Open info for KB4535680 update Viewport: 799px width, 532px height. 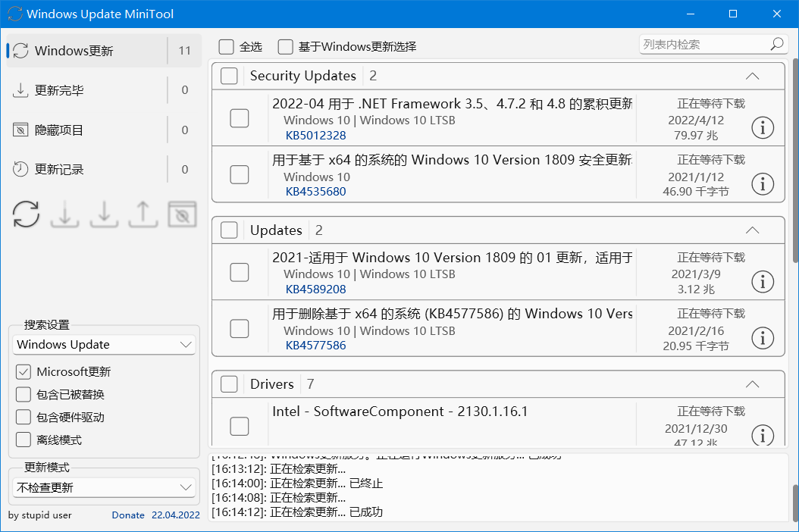(763, 184)
